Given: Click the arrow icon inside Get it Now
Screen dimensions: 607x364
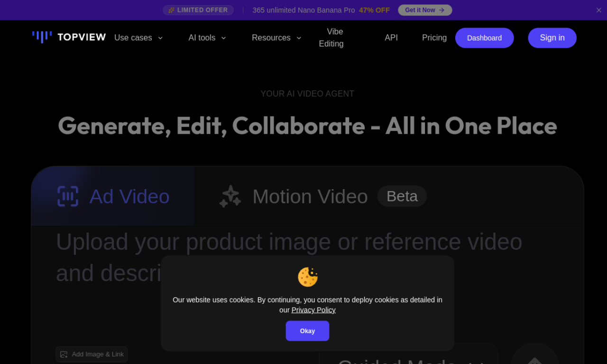Looking at the screenshot, I should click(x=441, y=9).
